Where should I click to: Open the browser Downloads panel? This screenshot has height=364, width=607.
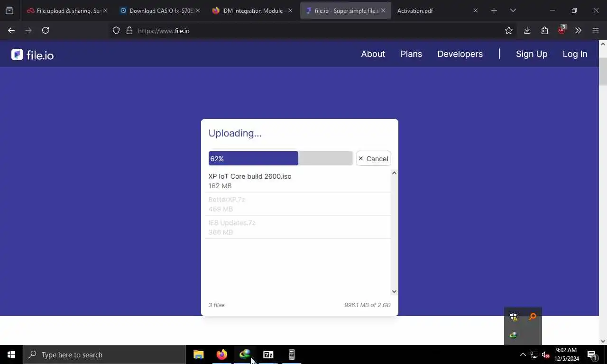527,30
